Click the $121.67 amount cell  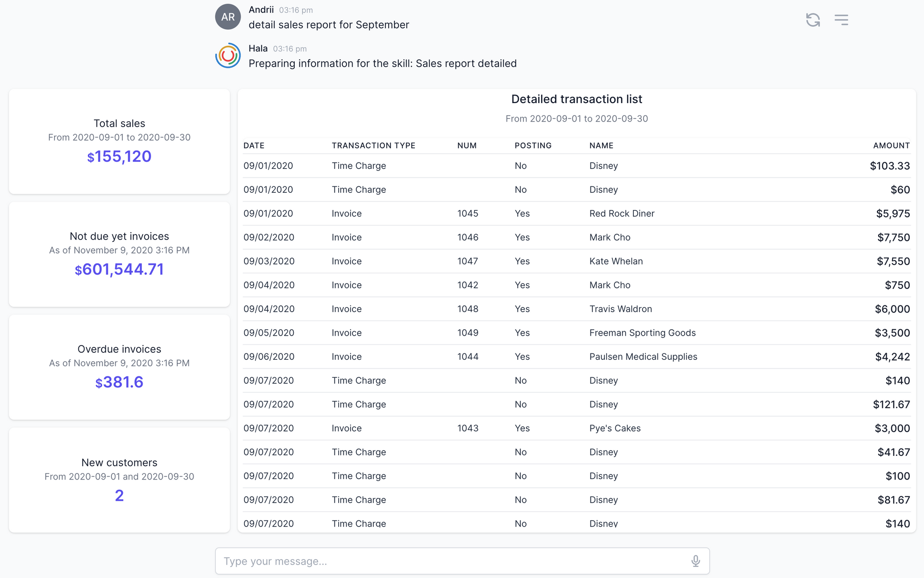[x=891, y=404]
